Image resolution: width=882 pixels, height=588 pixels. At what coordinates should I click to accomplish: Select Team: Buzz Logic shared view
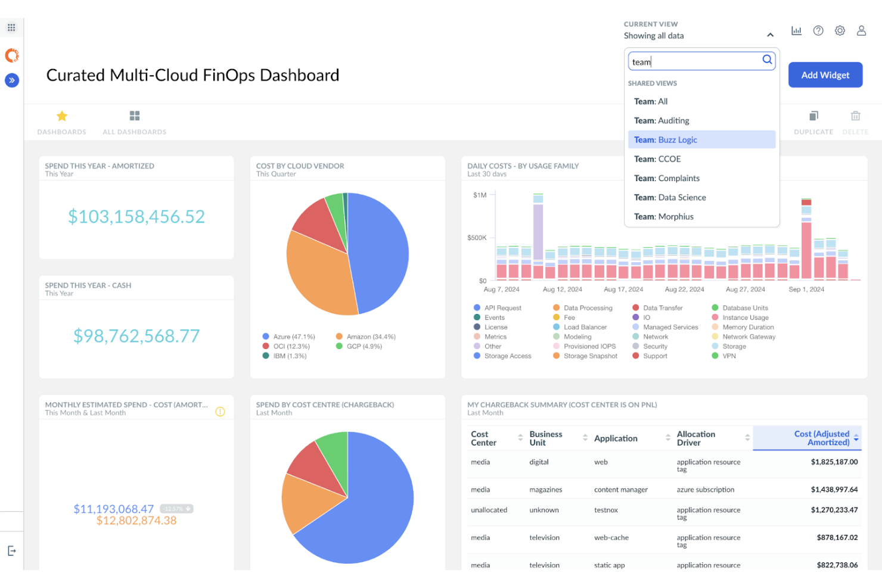pyautogui.click(x=666, y=139)
